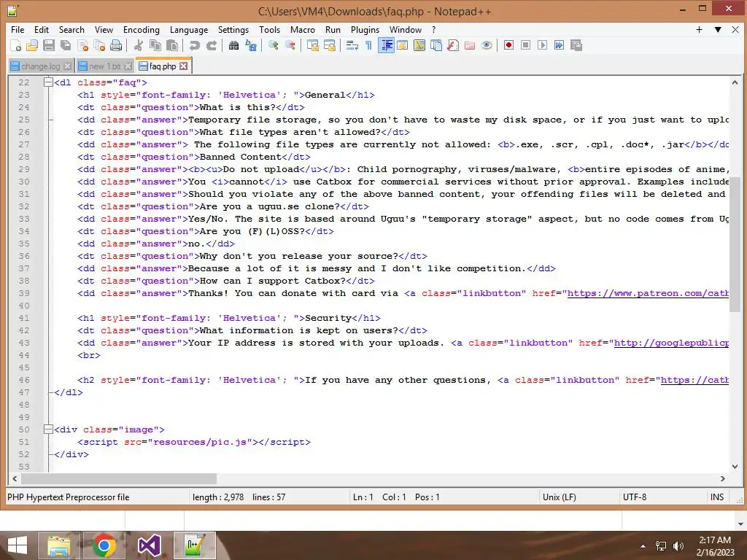Cut selection with the scissors icon

(139, 45)
